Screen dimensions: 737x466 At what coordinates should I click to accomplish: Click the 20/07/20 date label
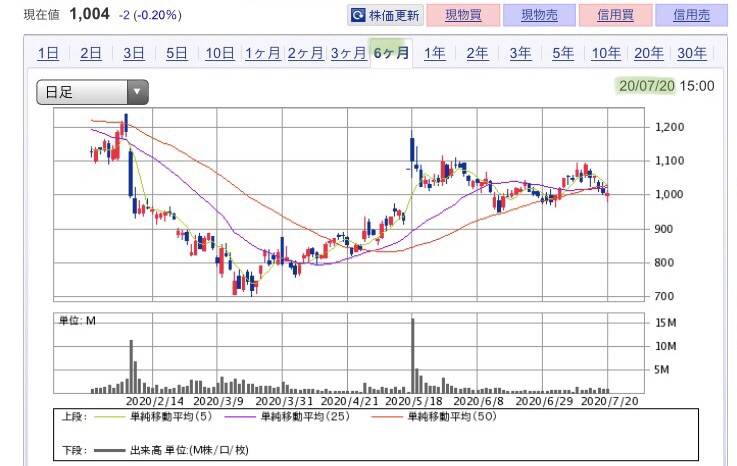tap(646, 86)
